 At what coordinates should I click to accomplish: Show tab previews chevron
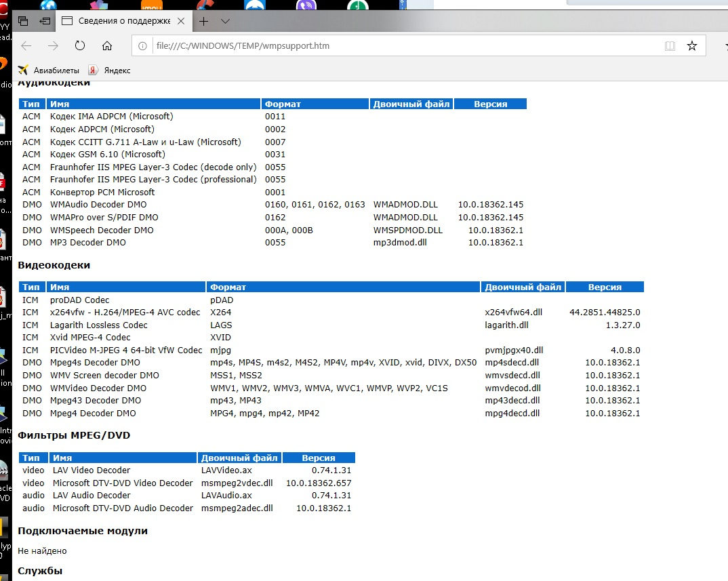point(225,21)
